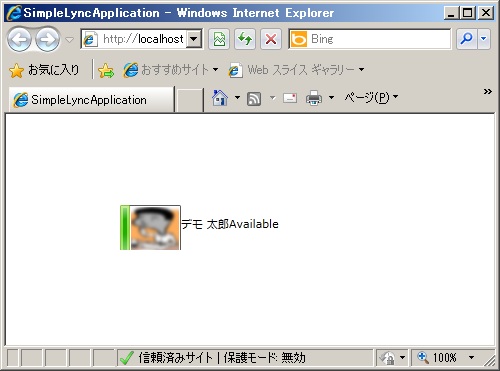Minimize the Internet Explorer window

click(451, 13)
